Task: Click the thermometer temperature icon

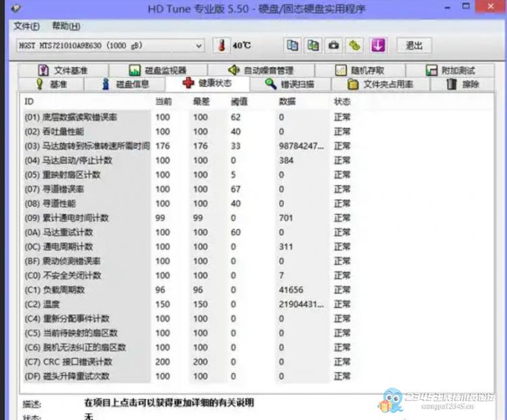Action: tap(220, 45)
